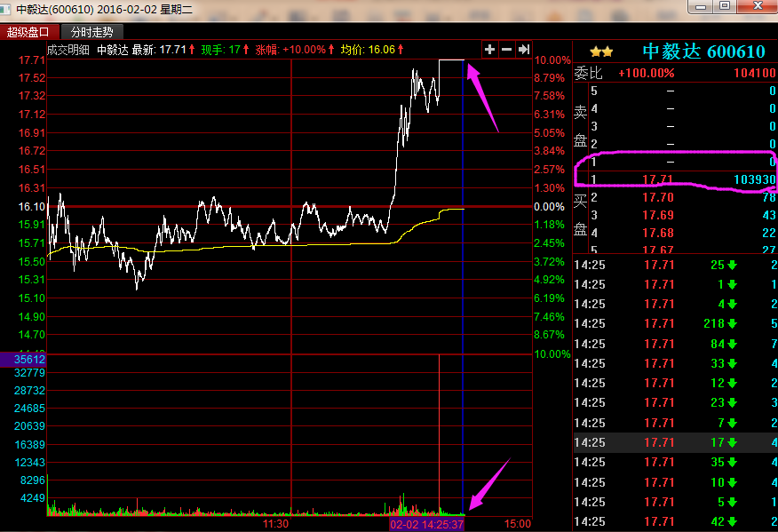
Task: Click the 委比 +100.00% row
Action: (675, 73)
